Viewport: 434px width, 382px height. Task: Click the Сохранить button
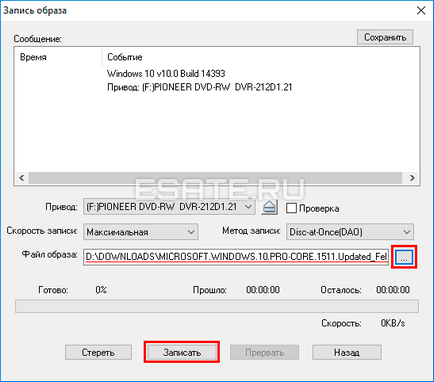pyautogui.click(x=385, y=37)
